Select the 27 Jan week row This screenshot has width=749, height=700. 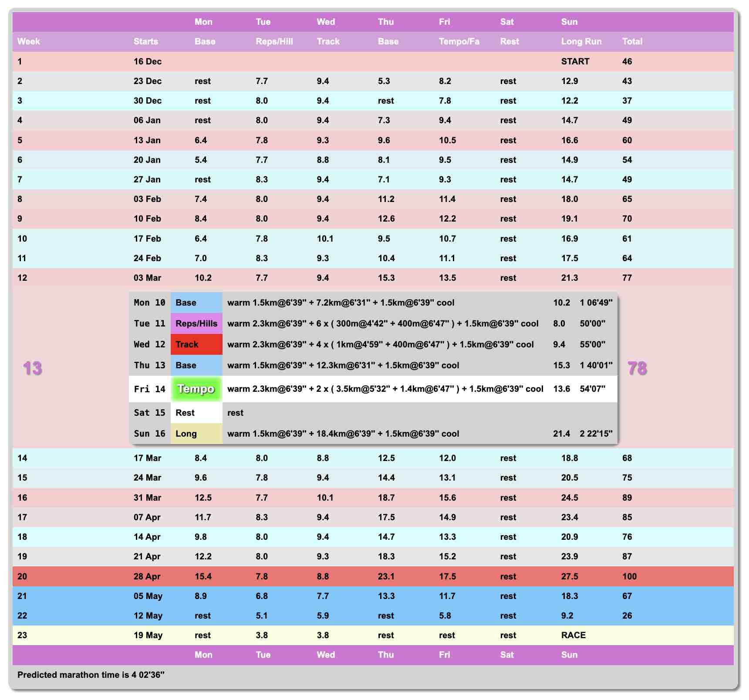coord(373,179)
